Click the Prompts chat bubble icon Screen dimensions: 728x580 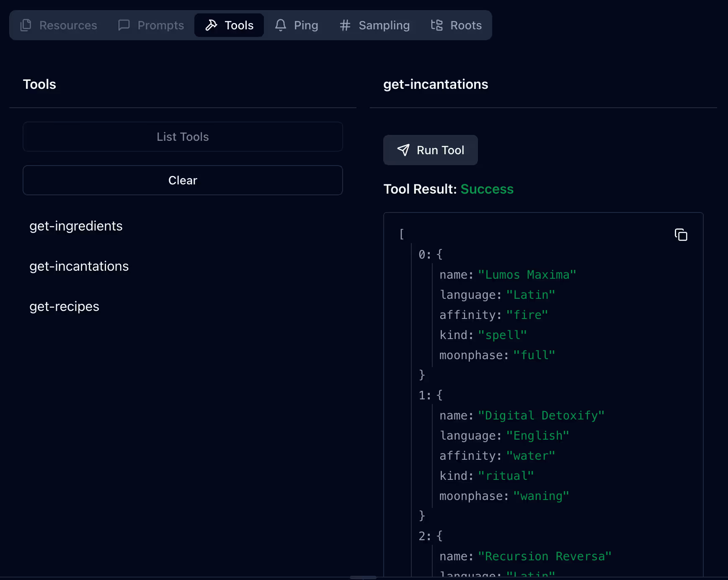(124, 25)
